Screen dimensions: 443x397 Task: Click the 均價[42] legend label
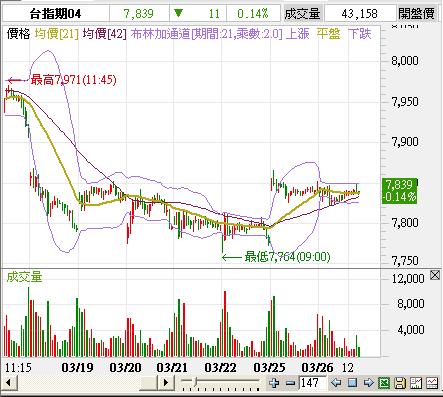[105, 34]
